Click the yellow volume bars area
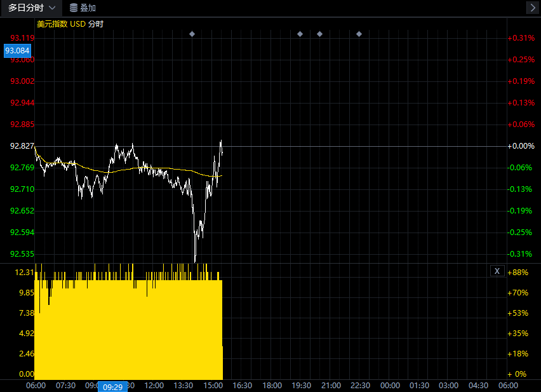Viewport: 541px width, 392px height. coord(127,330)
